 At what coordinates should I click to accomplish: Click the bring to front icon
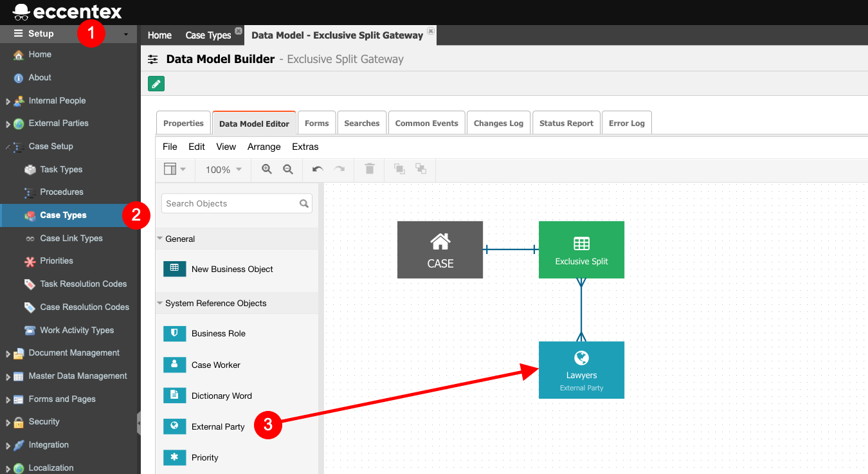pyautogui.click(x=399, y=169)
